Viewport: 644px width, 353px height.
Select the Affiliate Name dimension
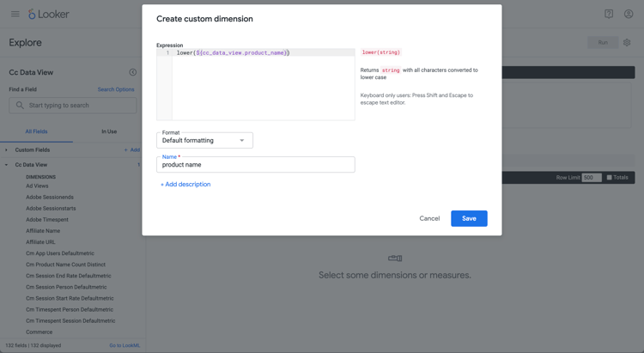pyautogui.click(x=43, y=231)
